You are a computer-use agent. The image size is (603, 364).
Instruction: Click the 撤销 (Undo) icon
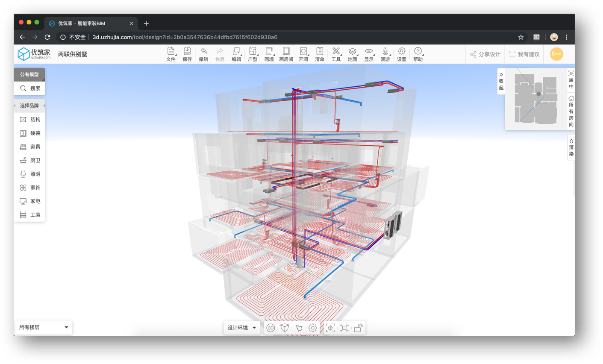coord(203,54)
